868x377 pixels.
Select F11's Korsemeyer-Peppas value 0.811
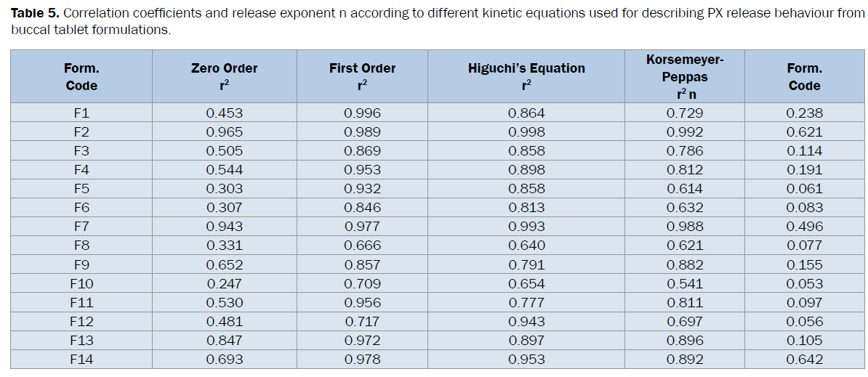(684, 302)
